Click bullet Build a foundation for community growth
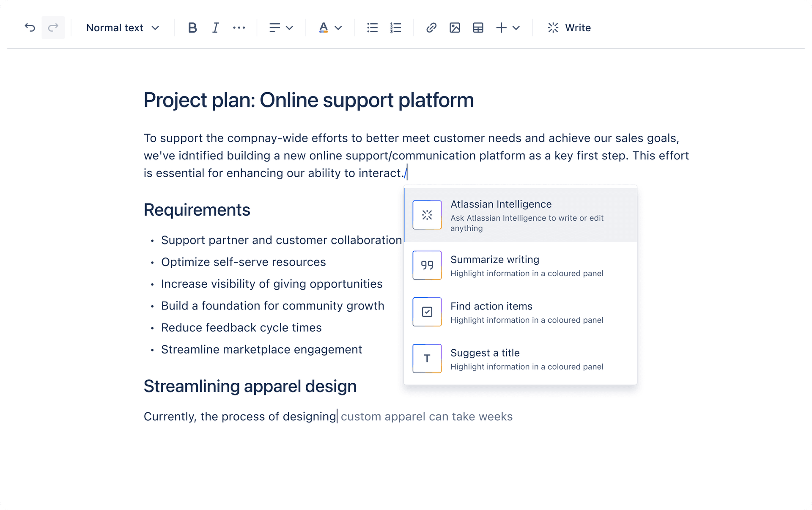 click(x=273, y=306)
